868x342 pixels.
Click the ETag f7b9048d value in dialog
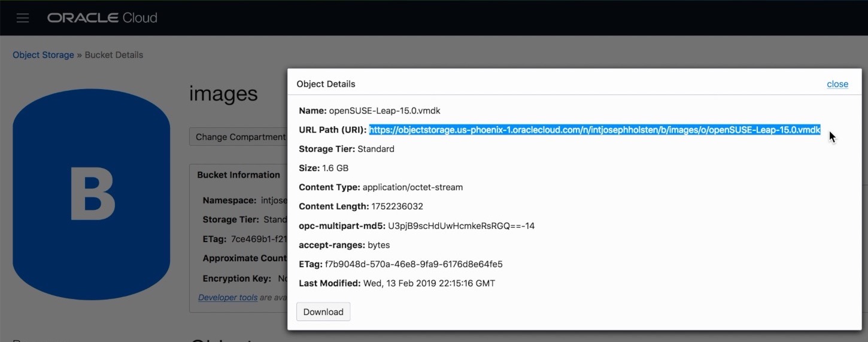(x=414, y=264)
